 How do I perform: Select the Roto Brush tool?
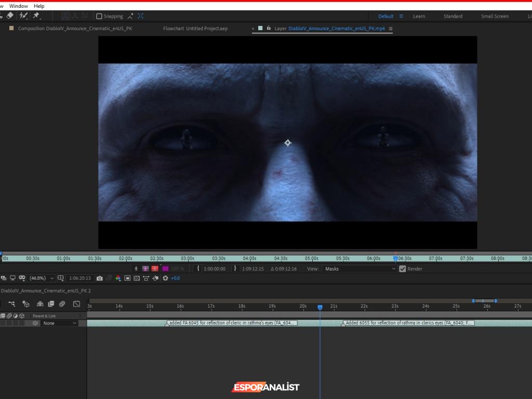coord(23,15)
